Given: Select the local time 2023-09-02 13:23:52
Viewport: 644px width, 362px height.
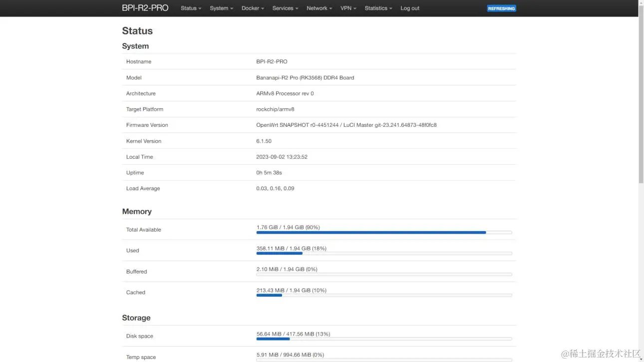Looking at the screenshot, I should (x=282, y=157).
